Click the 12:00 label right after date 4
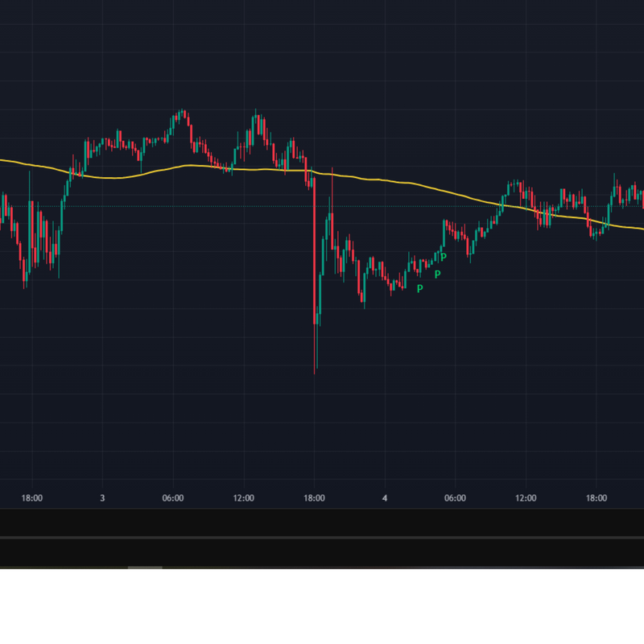This screenshot has width=644, height=644. (x=526, y=498)
